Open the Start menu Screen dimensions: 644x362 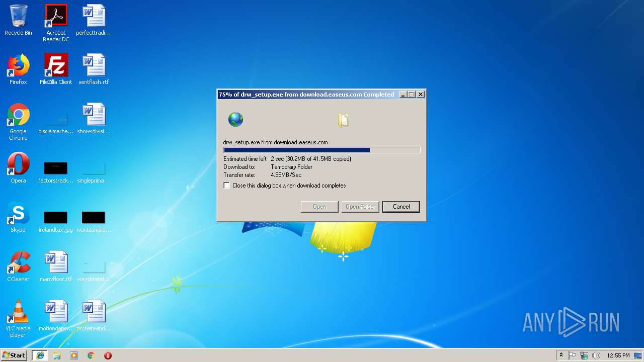14,355
